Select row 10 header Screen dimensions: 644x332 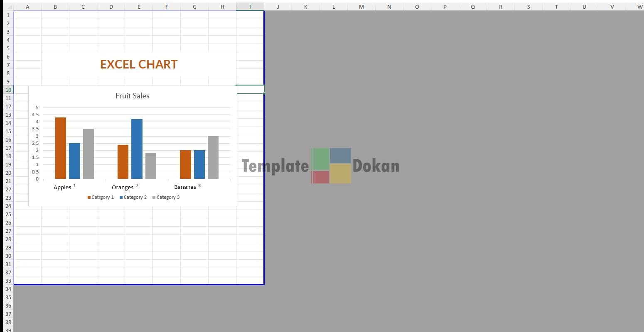click(x=8, y=90)
